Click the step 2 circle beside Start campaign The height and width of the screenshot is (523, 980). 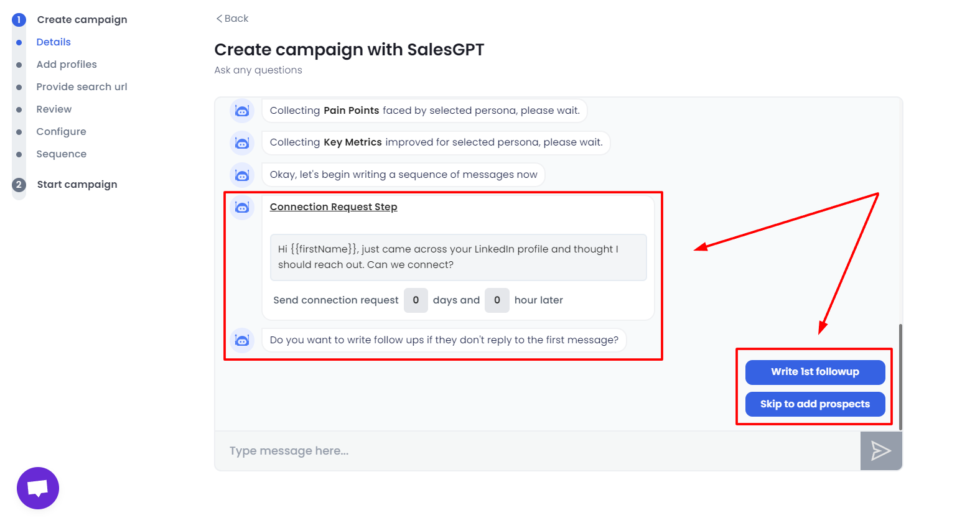click(19, 184)
